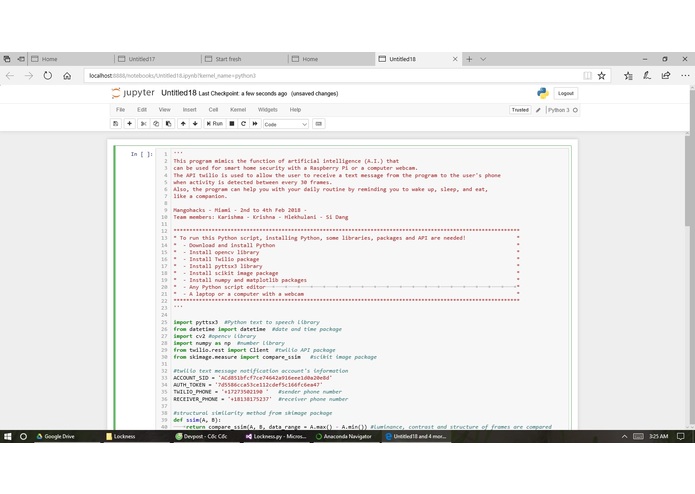Click the ACCOUNT_SID code line
Viewport: 695px width, 494px height.
tap(253, 378)
